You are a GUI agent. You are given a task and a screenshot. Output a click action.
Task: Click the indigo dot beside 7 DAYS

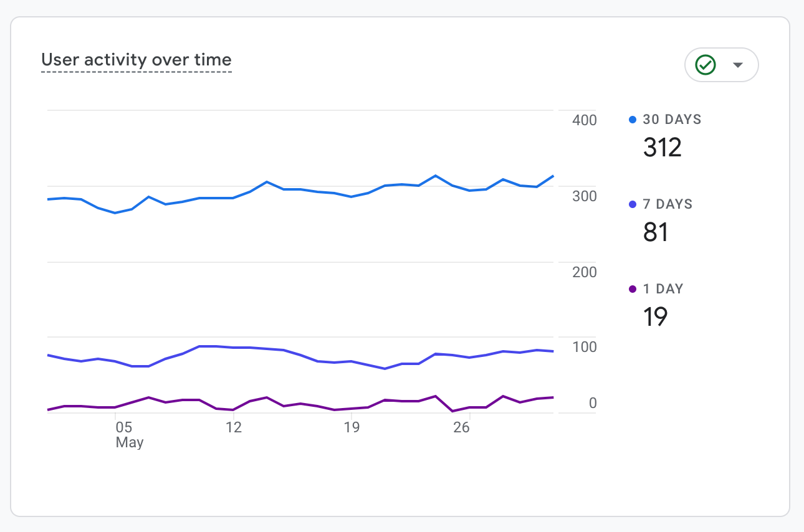(633, 204)
